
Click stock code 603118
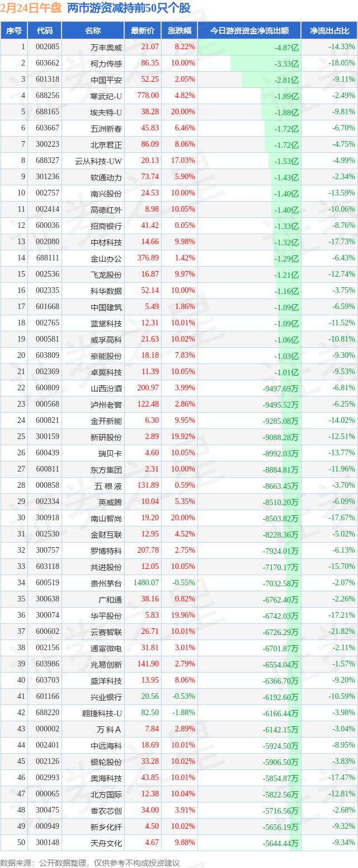(x=47, y=567)
